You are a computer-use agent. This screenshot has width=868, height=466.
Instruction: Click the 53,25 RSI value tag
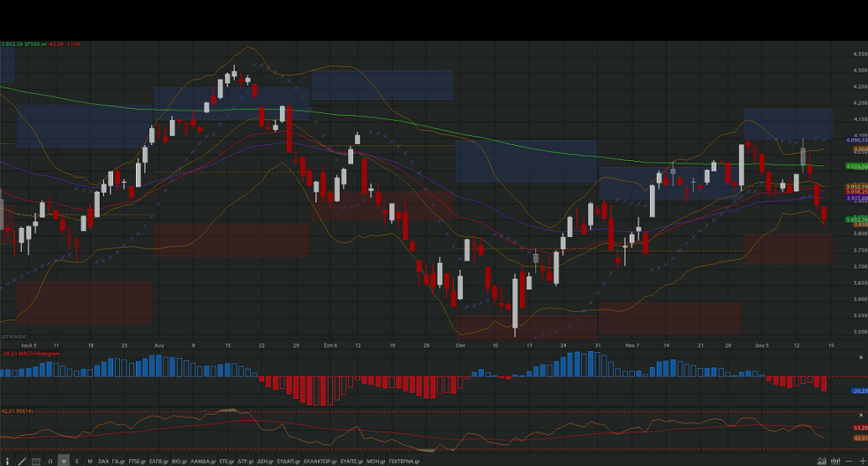860,427
